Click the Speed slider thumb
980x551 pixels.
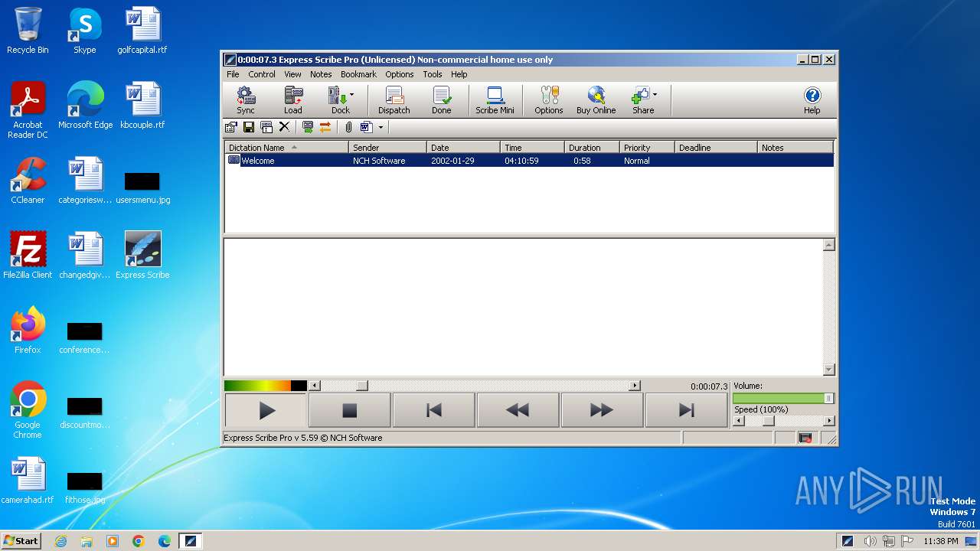tap(769, 421)
